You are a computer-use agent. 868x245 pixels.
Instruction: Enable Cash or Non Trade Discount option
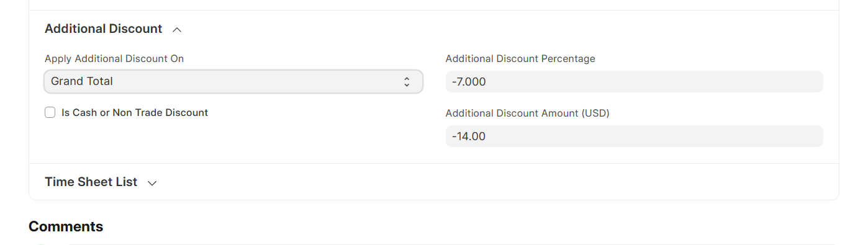coord(50,113)
